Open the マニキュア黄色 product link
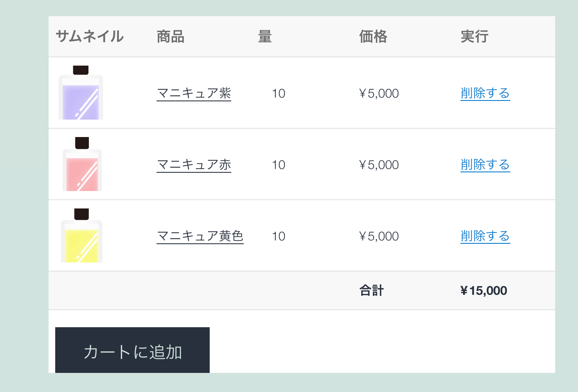The image size is (578, 392). (200, 236)
